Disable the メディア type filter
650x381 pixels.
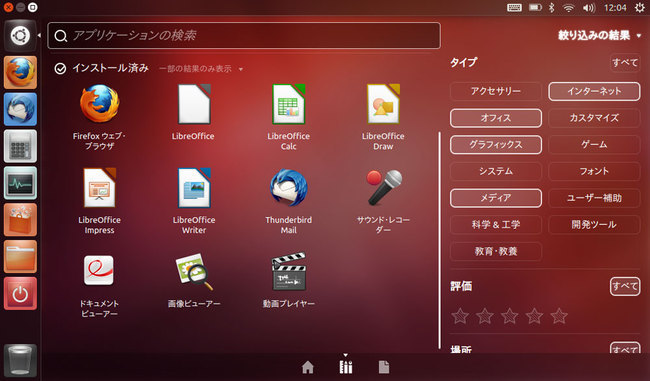(x=496, y=198)
